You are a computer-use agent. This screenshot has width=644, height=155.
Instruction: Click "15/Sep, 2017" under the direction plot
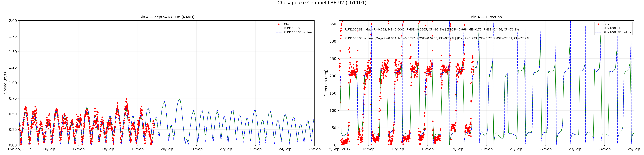coord(339,149)
